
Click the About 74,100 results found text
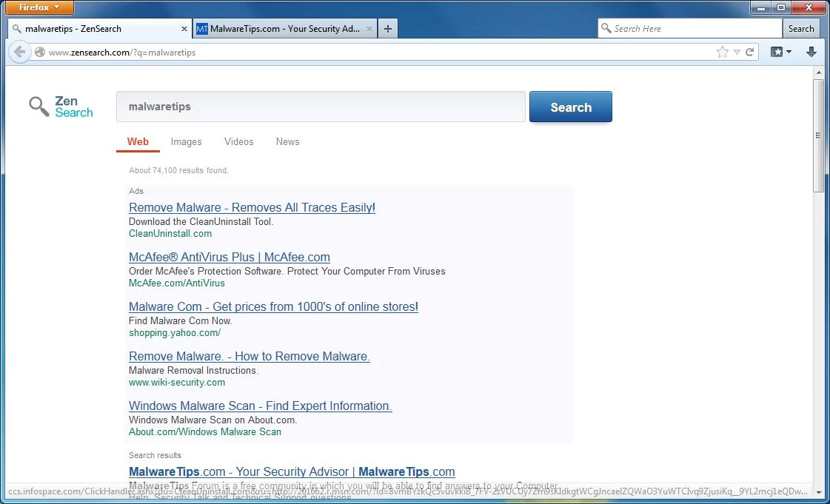[x=178, y=170]
